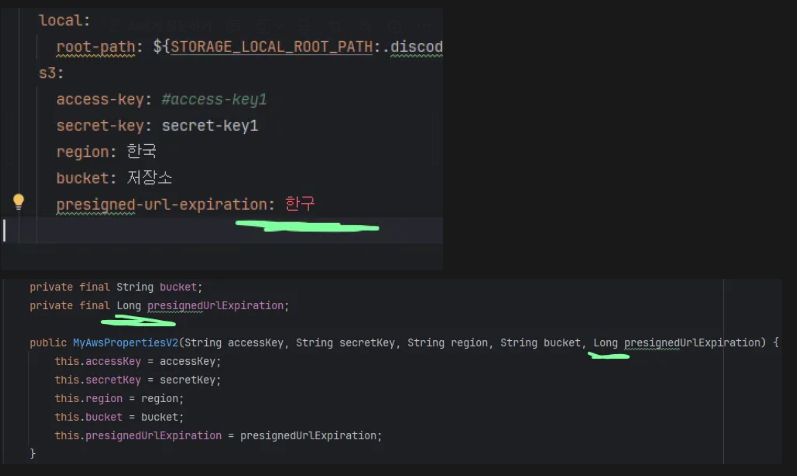Click the 'Long presignedUrlExpiration' constructor parameter
797x476 pixels.
pos(677,343)
